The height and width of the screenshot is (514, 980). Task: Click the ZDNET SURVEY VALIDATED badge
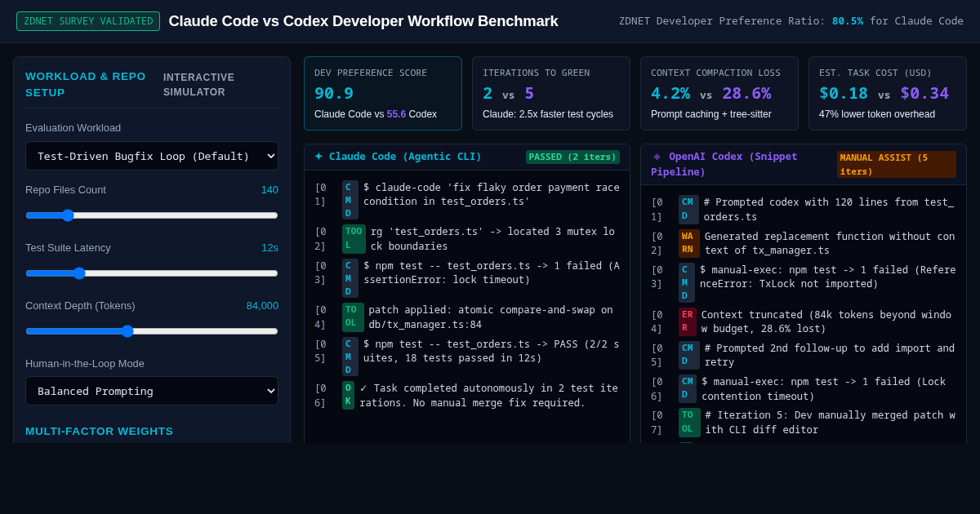coord(88,21)
